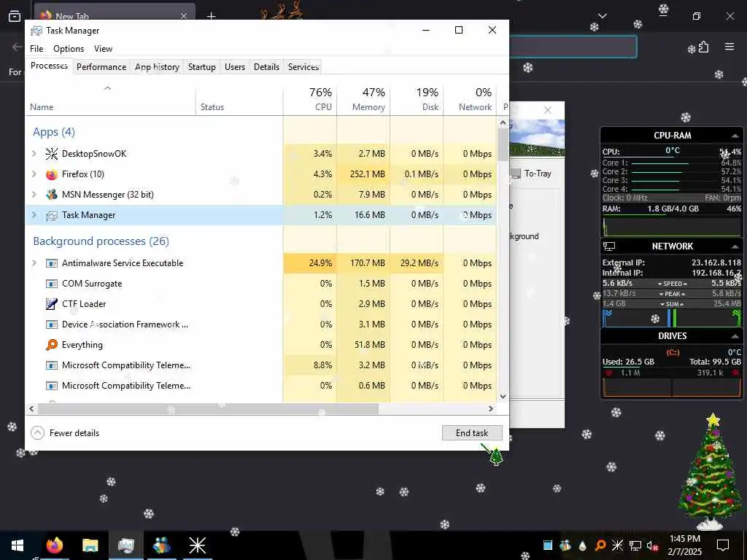Open a new Firefox tab with plus
Image resolution: width=747 pixels, height=560 pixels.
click(x=211, y=16)
